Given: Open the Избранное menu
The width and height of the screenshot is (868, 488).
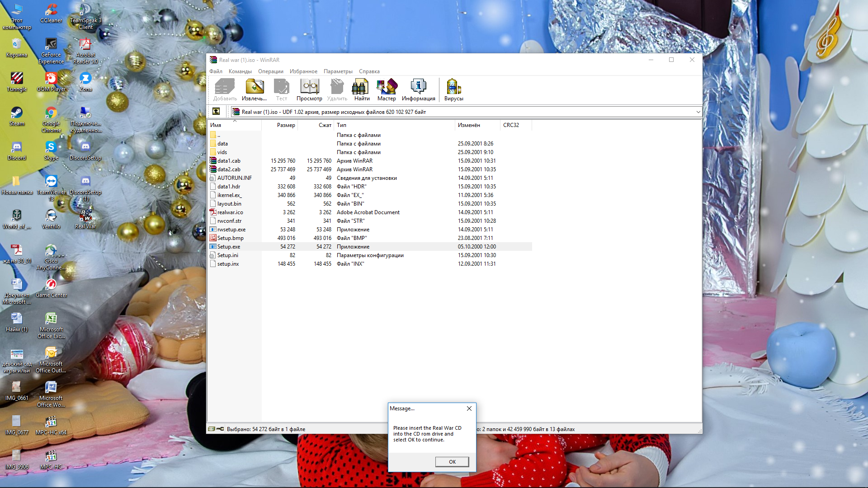Looking at the screenshot, I should pyautogui.click(x=303, y=71).
